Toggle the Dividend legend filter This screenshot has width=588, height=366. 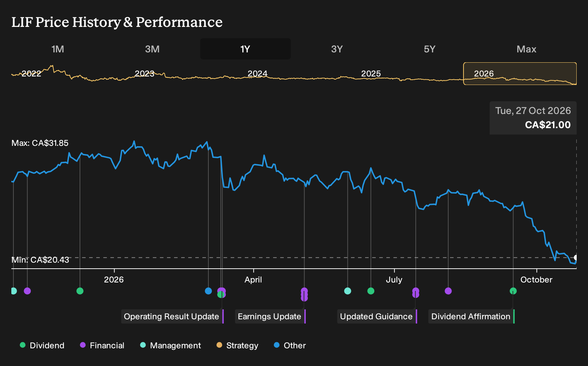tap(42, 345)
